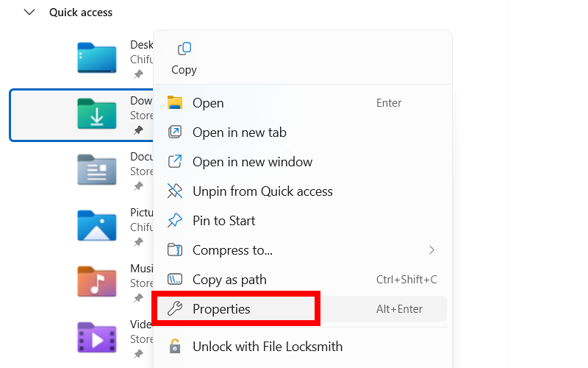Select the Music folder icon
Viewport: 588px width, 368px height.
point(96,281)
